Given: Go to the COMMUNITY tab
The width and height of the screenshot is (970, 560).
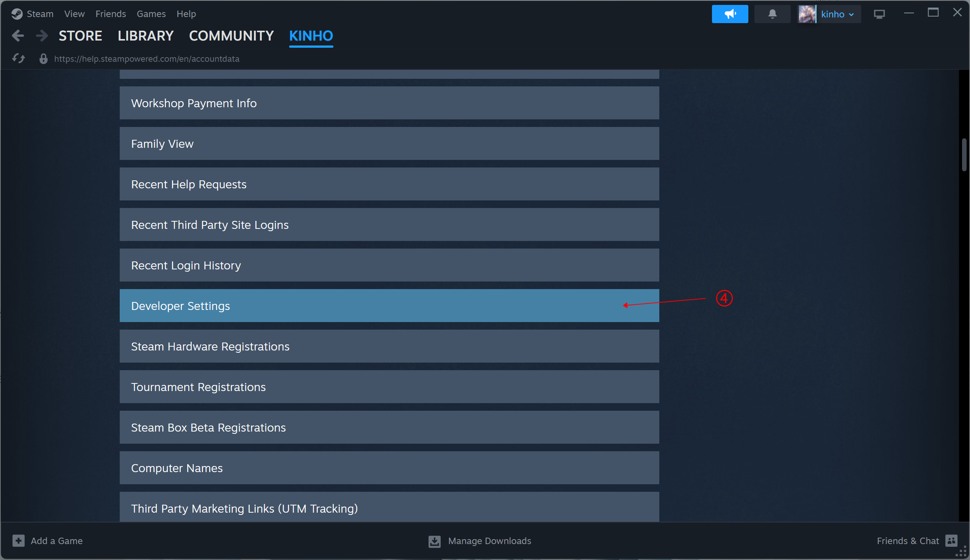Looking at the screenshot, I should tap(231, 36).
